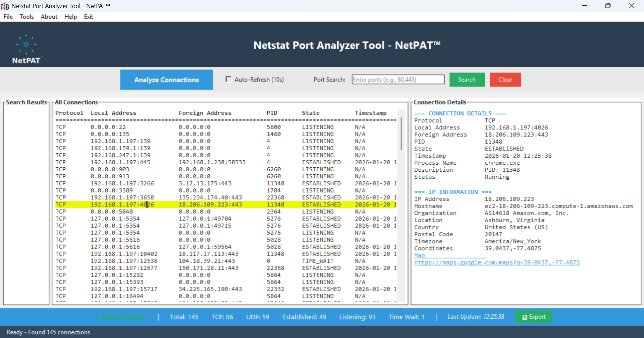This screenshot has width=644, height=338.
Task: Click the app icon in title bar
Action: pos(5,6)
